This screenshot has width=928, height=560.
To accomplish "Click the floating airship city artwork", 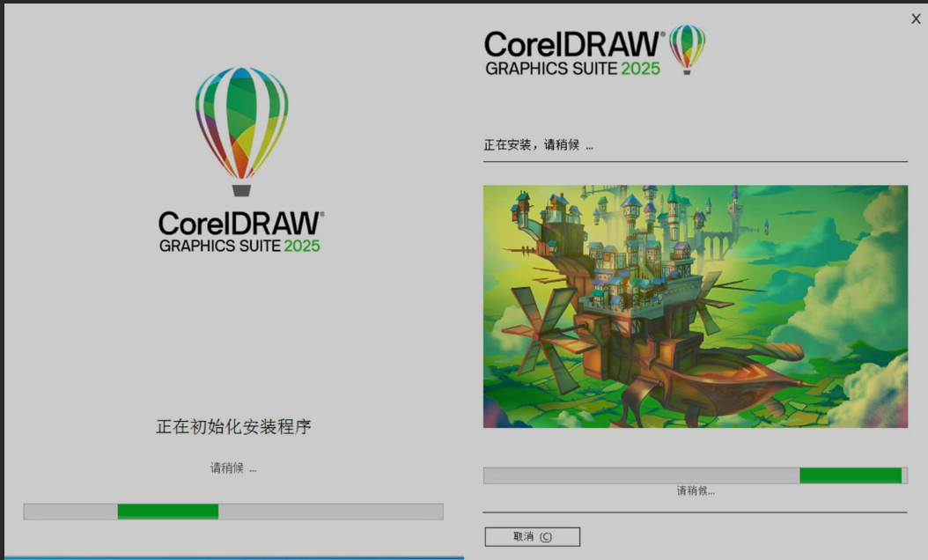I will (696, 306).
